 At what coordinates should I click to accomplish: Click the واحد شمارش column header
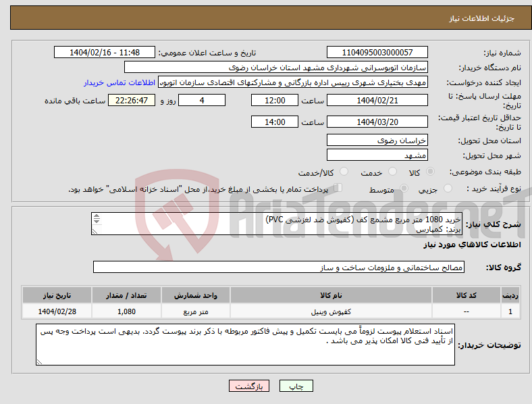[196, 295]
